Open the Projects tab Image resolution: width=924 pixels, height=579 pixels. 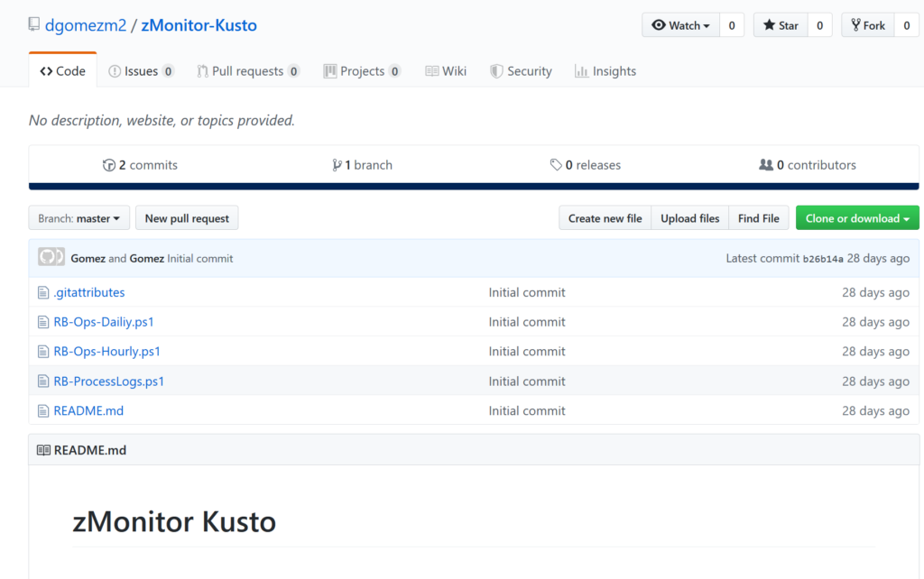tap(362, 71)
